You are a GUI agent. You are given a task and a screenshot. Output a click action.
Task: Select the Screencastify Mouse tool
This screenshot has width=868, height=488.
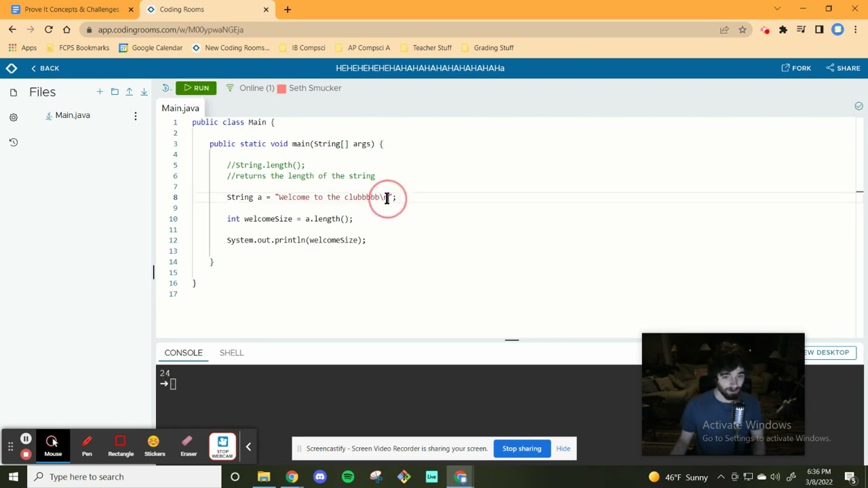[x=53, y=446]
